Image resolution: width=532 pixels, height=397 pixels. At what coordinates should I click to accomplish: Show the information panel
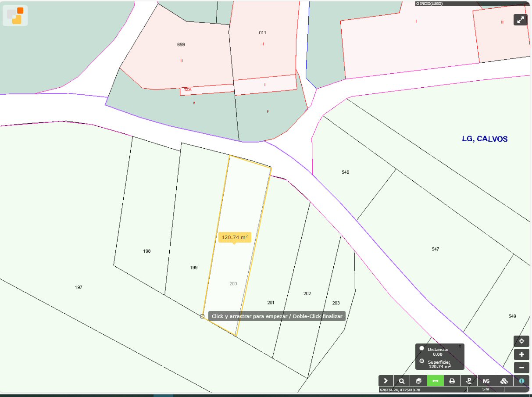521,381
